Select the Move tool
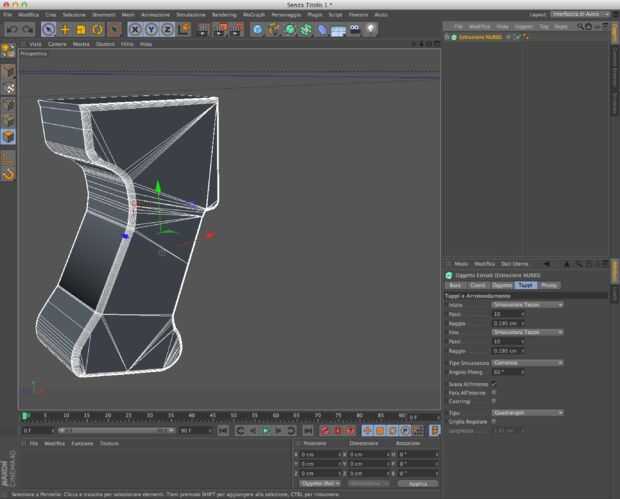 point(66,30)
